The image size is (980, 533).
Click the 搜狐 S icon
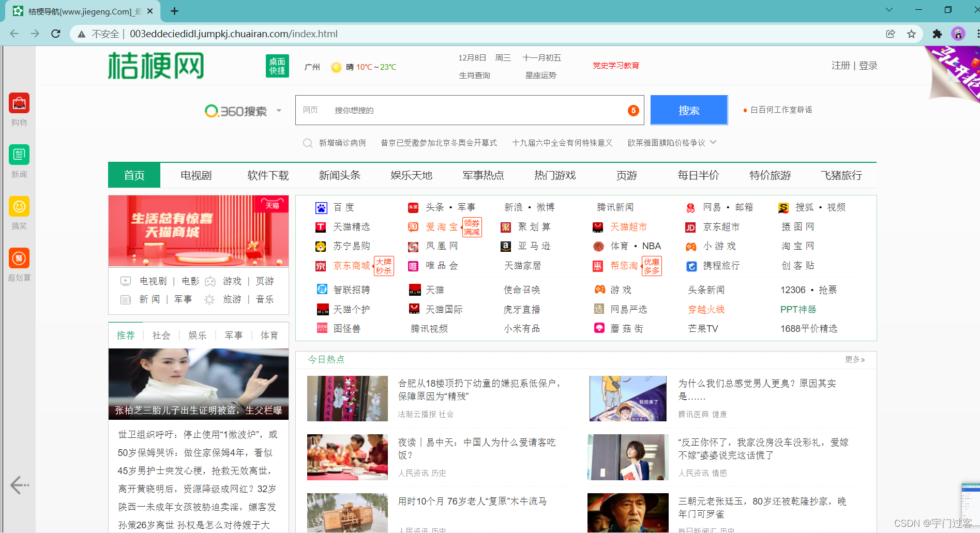tap(783, 208)
